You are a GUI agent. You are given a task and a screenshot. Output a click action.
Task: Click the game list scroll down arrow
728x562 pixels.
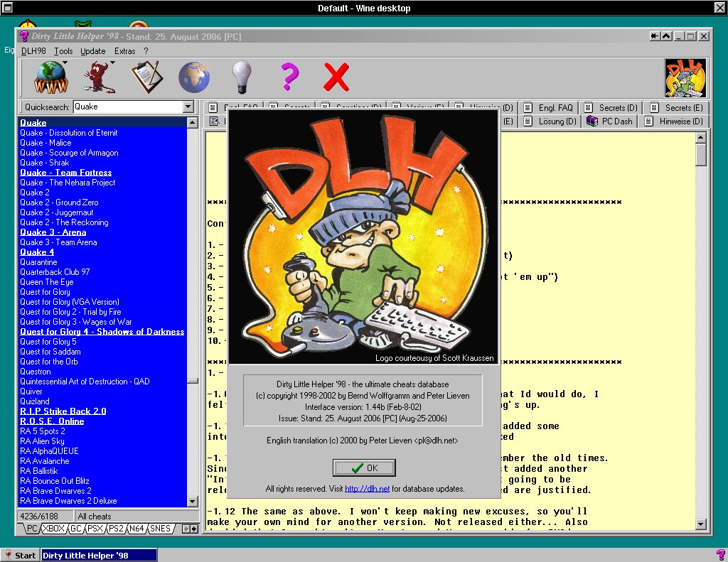coord(192,503)
